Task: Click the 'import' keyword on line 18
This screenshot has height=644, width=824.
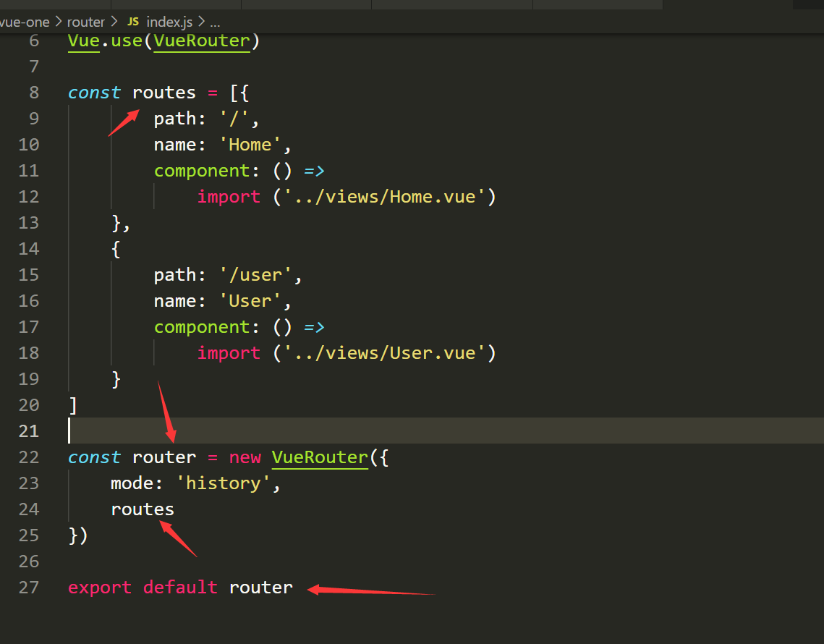Action: [x=229, y=353]
